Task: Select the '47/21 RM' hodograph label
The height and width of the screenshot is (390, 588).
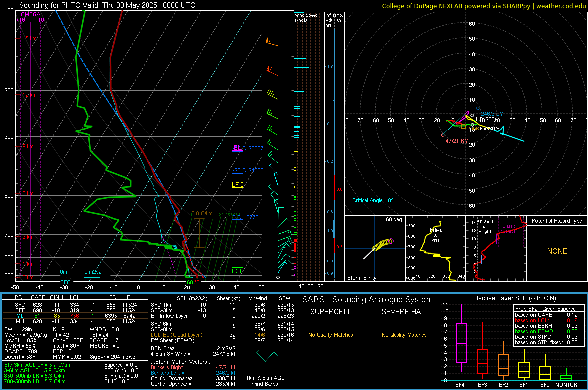Action: coord(457,141)
